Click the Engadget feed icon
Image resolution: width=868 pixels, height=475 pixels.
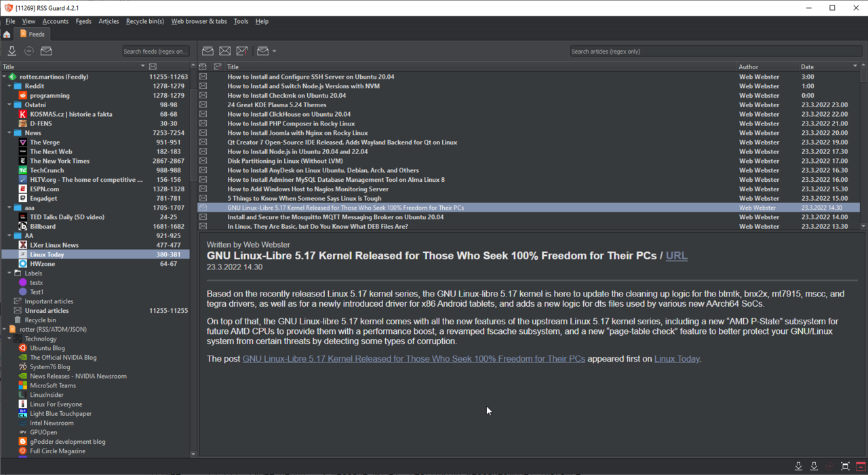[23, 198]
